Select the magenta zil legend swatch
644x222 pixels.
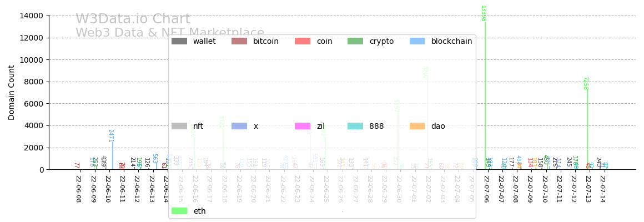coord(303,126)
